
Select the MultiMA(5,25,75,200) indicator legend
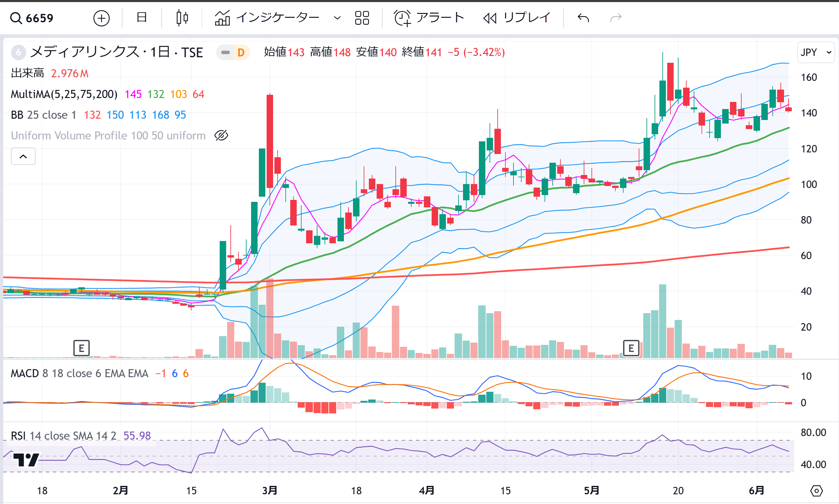tap(64, 94)
